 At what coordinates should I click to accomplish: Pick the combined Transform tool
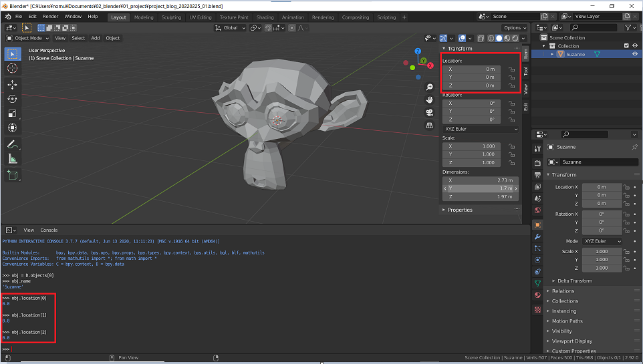pyautogui.click(x=12, y=128)
